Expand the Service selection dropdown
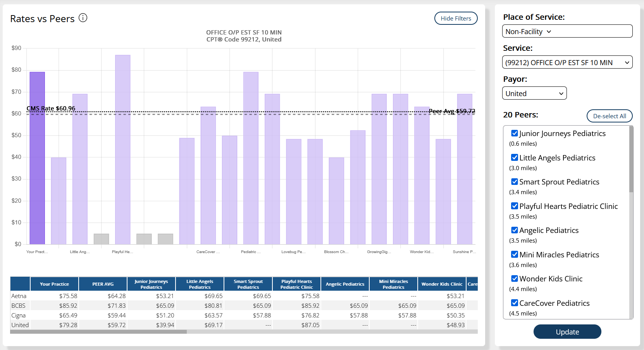Viewport: 644px width, 350px height. pyautogui.click(x=567, y=62)
